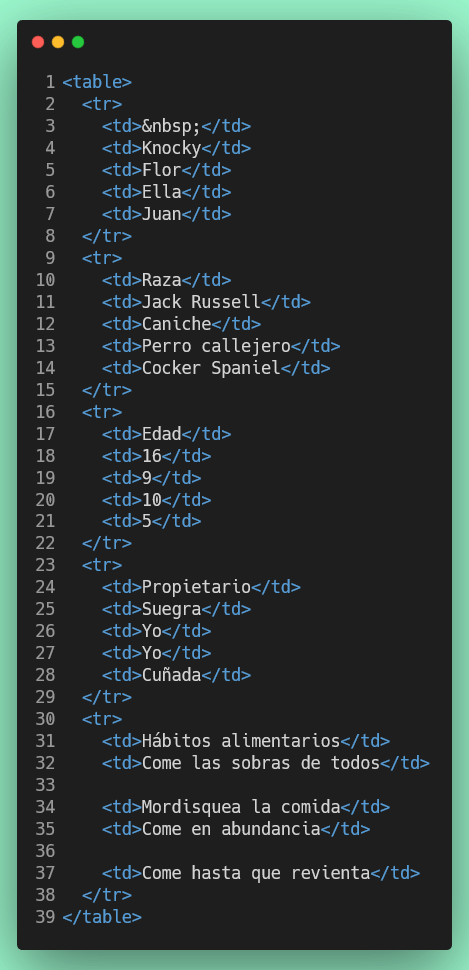Click the text Cocker Spaniel on line 14
This screenshot has height=970, width=469.
[211, 368]
